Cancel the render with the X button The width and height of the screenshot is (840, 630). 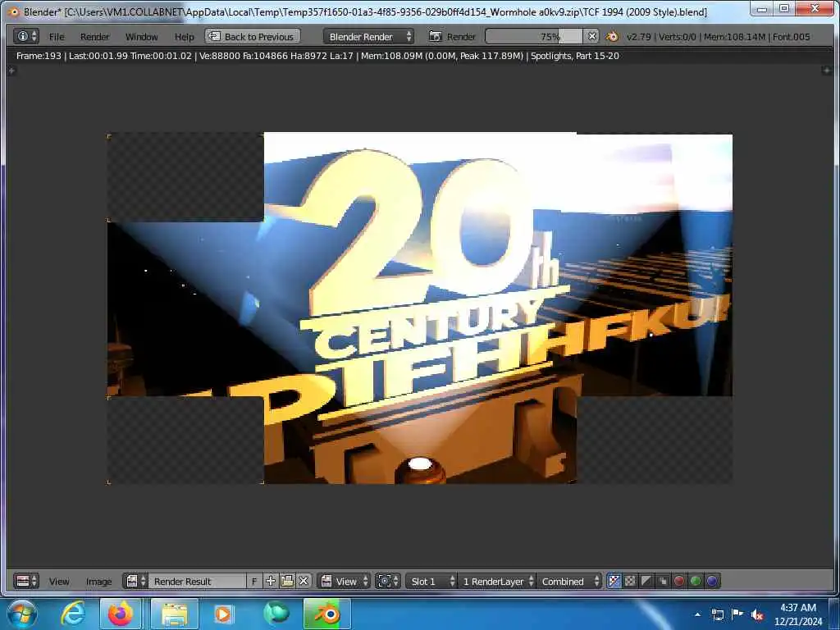click(591, 36)
